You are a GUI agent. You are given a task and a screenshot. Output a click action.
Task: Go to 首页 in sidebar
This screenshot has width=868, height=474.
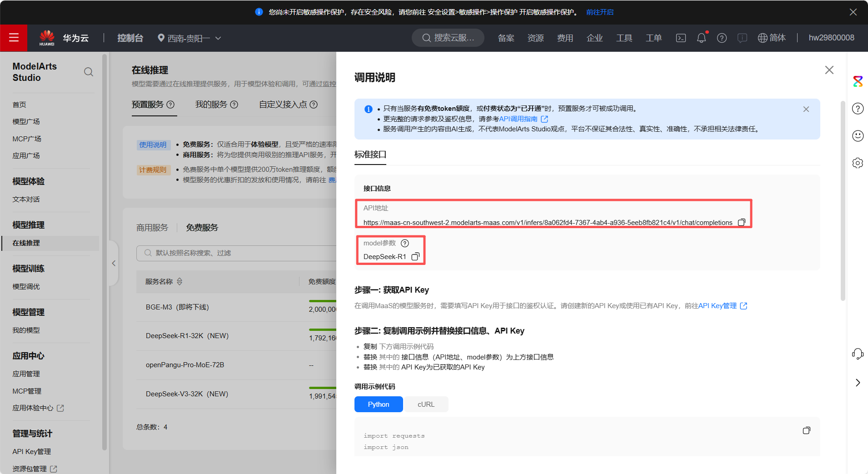[x=20, y=105]
